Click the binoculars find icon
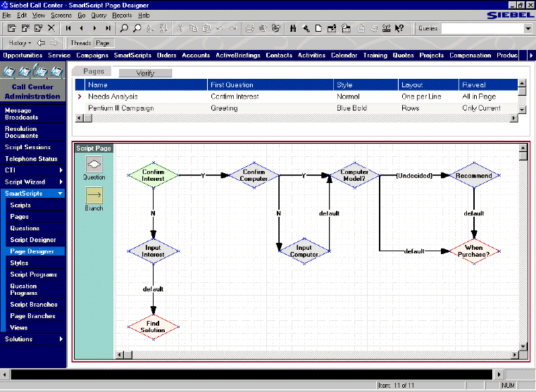This screenshot has height=392, width=536. click(x=292, y=29)
